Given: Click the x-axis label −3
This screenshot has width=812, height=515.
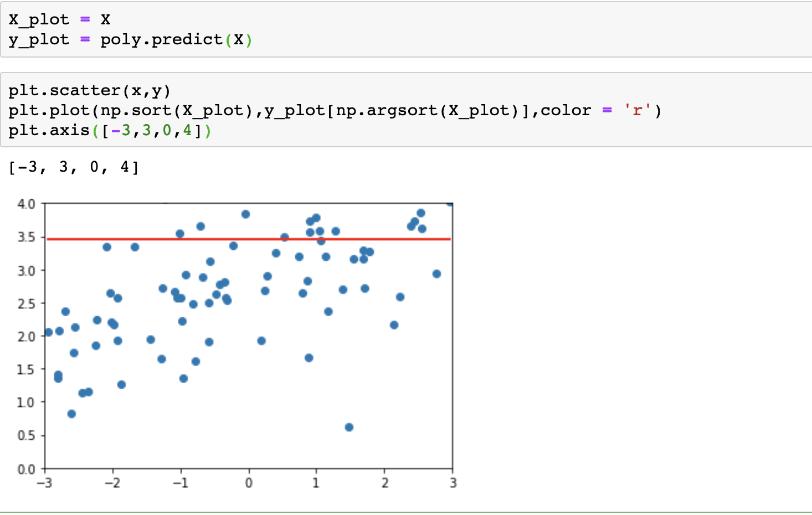Looking at the screenshot, I should pos(44,483).
